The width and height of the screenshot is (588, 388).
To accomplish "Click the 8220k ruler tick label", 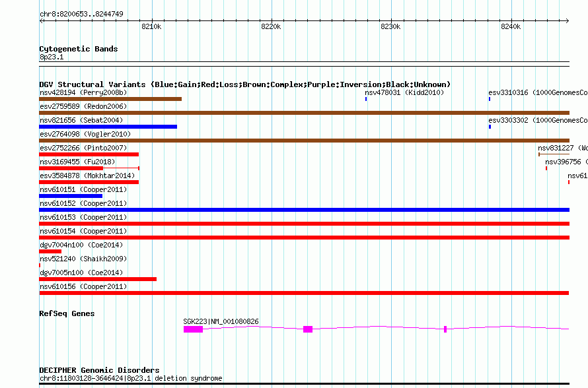I will click(x=271, y=26).
